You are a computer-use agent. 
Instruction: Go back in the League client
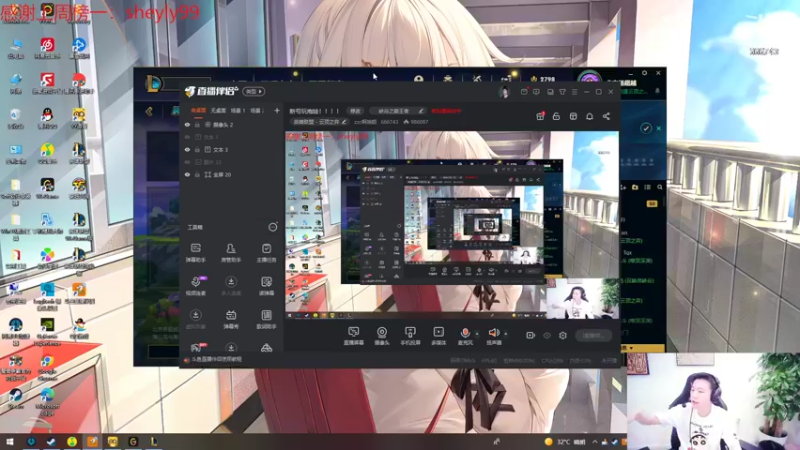coord(149,111)
